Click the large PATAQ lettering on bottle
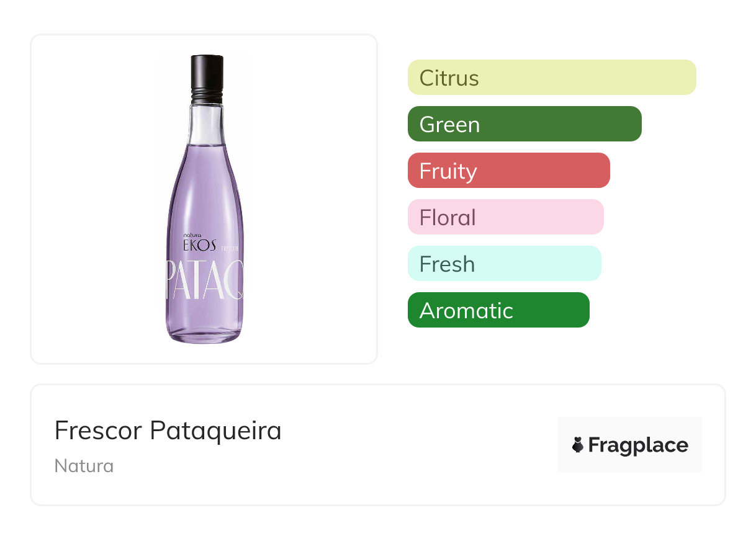 pos(204,280)
